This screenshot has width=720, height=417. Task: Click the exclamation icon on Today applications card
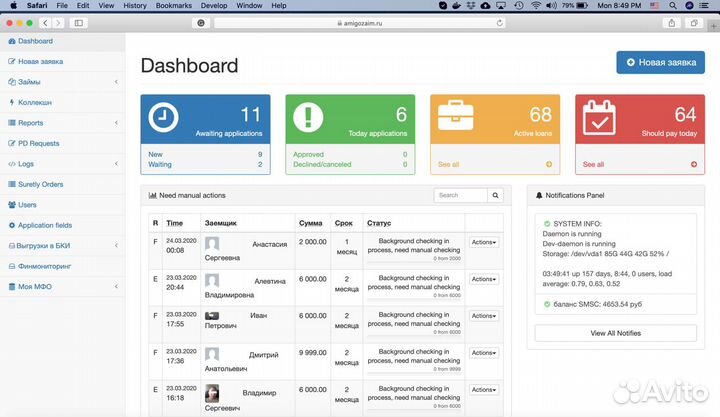(x=308, y=118)
